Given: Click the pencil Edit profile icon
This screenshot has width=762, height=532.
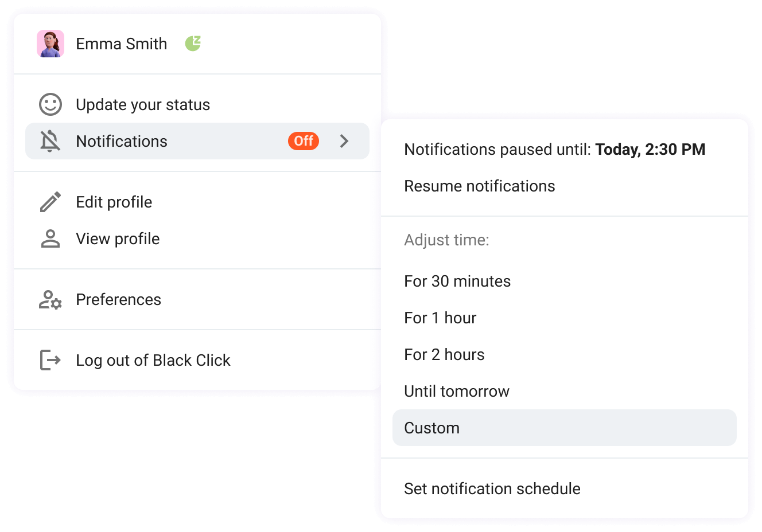Looking at the screenshot, I should pyautogui.click(x=50, y=202).
